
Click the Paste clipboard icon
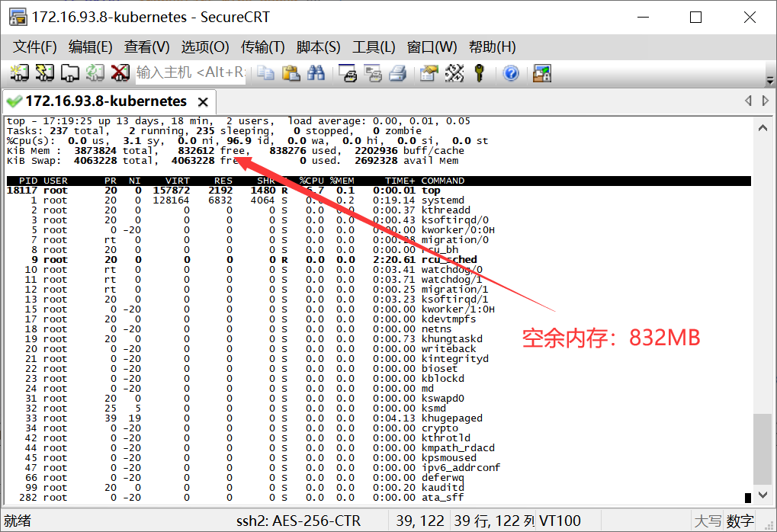point(291,73)
